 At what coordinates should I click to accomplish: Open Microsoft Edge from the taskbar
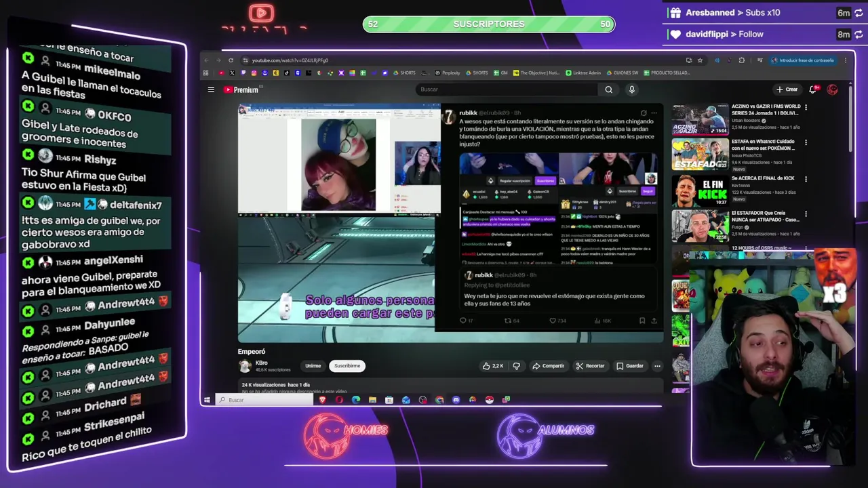pos(356,400)
